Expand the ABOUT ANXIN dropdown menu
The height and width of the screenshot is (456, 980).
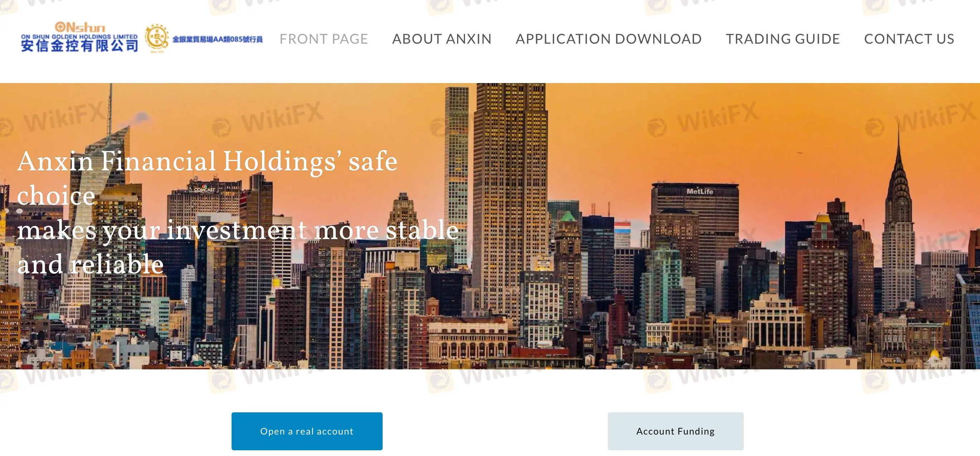(442, 39)
